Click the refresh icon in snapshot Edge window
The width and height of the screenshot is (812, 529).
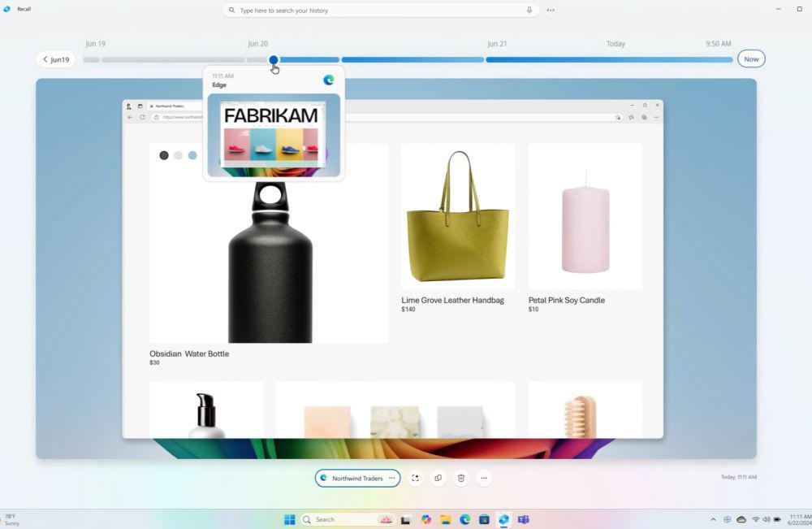pyautogui.click(x=142, y=118)
